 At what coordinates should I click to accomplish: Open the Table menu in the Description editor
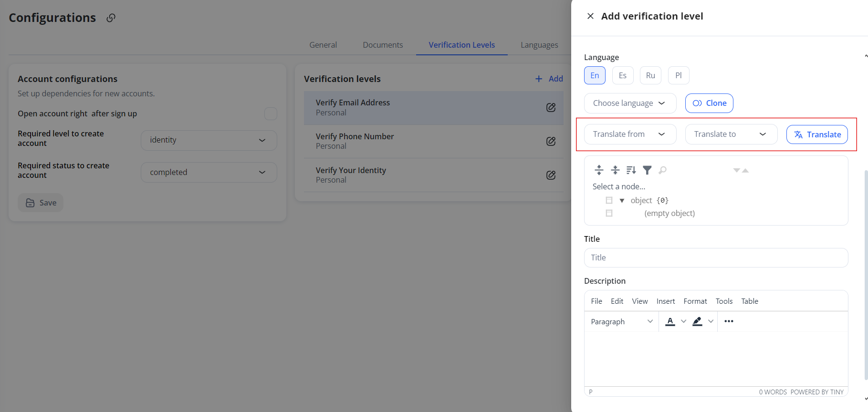(x=750, y=301)
